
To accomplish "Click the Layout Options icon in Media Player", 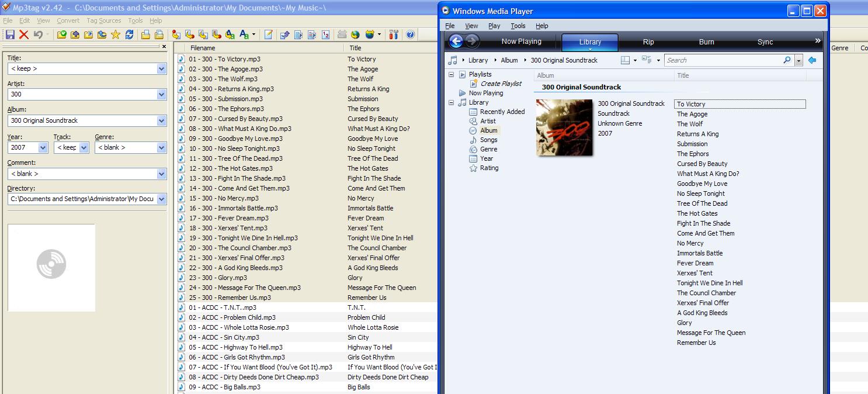I will 626,60.
